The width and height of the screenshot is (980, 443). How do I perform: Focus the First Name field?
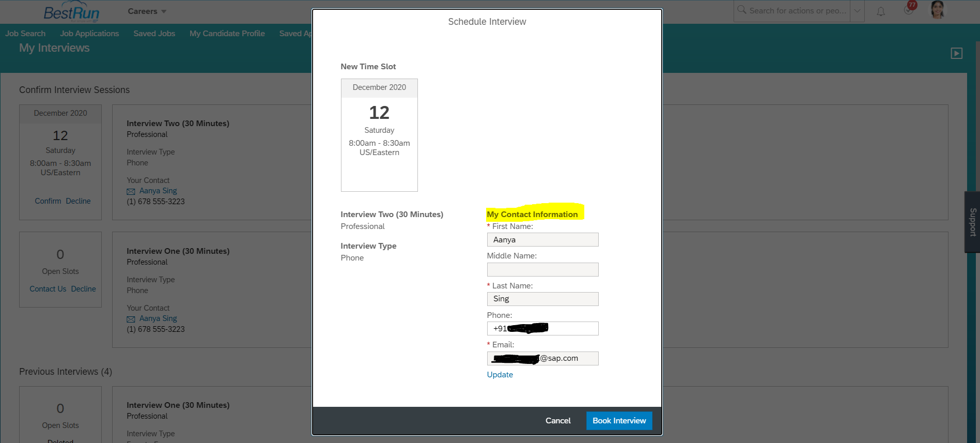[x=542, y=240]
